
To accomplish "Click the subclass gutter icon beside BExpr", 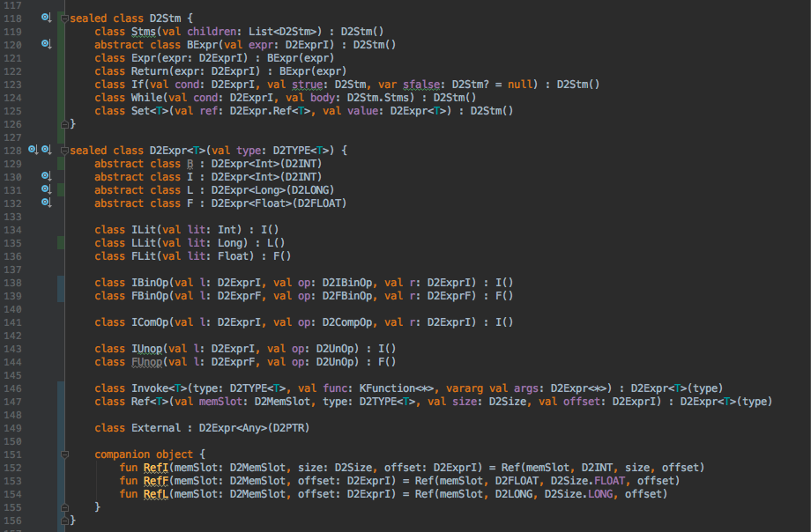I will pos(46,44).
